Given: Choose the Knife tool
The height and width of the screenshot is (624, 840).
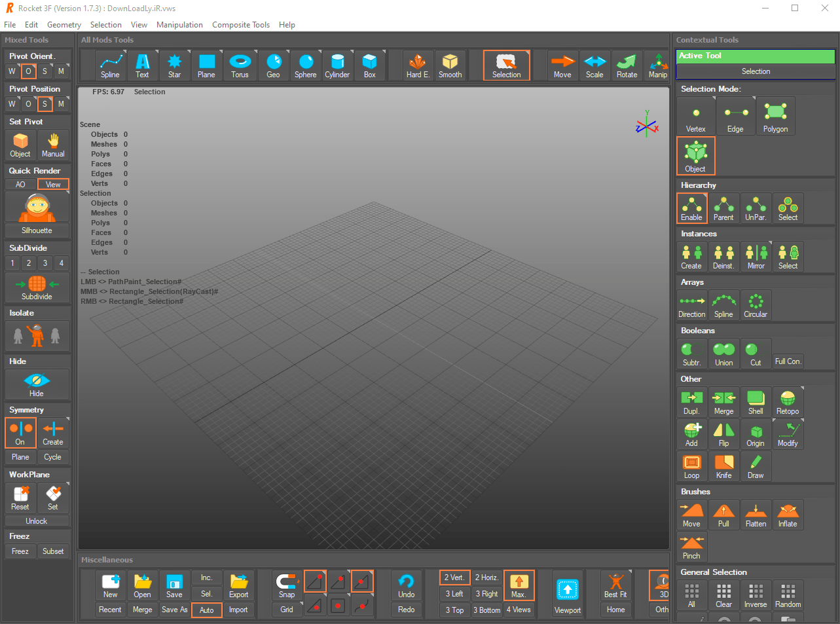Looking at the screenshot, I should click(723, 466).
